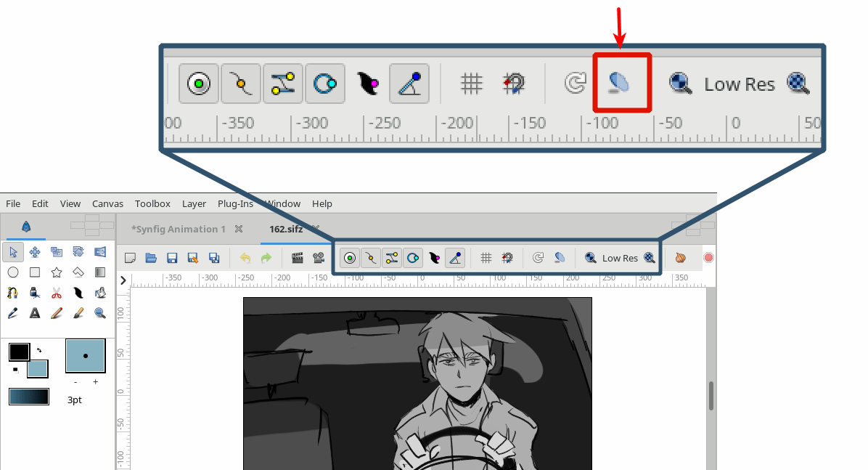
Task: Select the Rotate tool in toolbox
Action: tap(78, 252)
